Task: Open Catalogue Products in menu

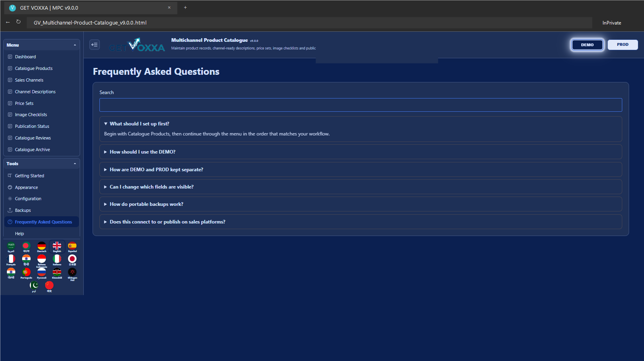Action: click(41, 68)
